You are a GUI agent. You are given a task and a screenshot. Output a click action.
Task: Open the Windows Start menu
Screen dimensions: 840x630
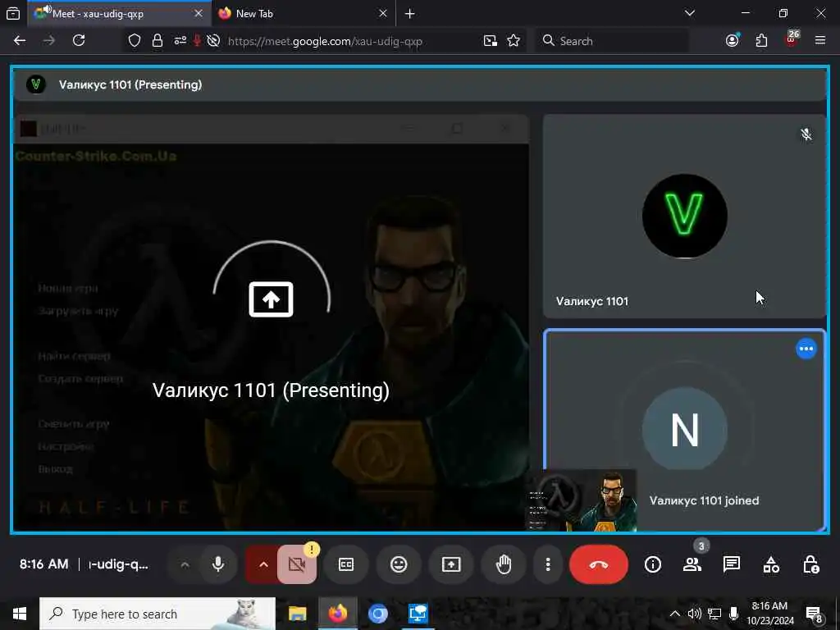point(20,614)
